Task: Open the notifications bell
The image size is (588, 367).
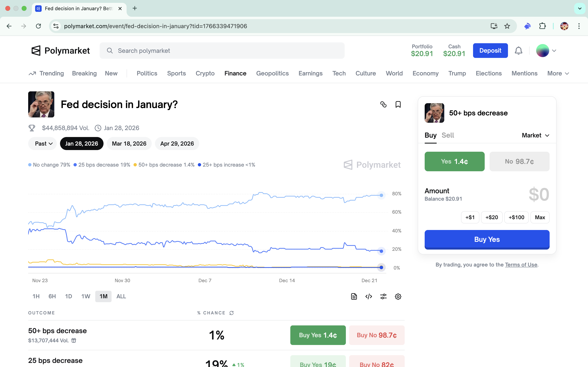Action: (518, 51)
